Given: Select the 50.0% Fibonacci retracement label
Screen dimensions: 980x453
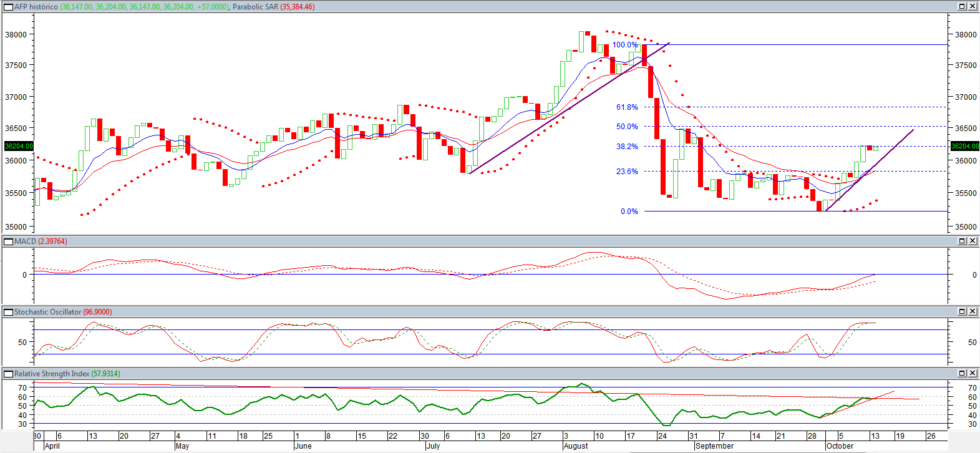Looking at the screenshot, I should click(x=627, y=127).
